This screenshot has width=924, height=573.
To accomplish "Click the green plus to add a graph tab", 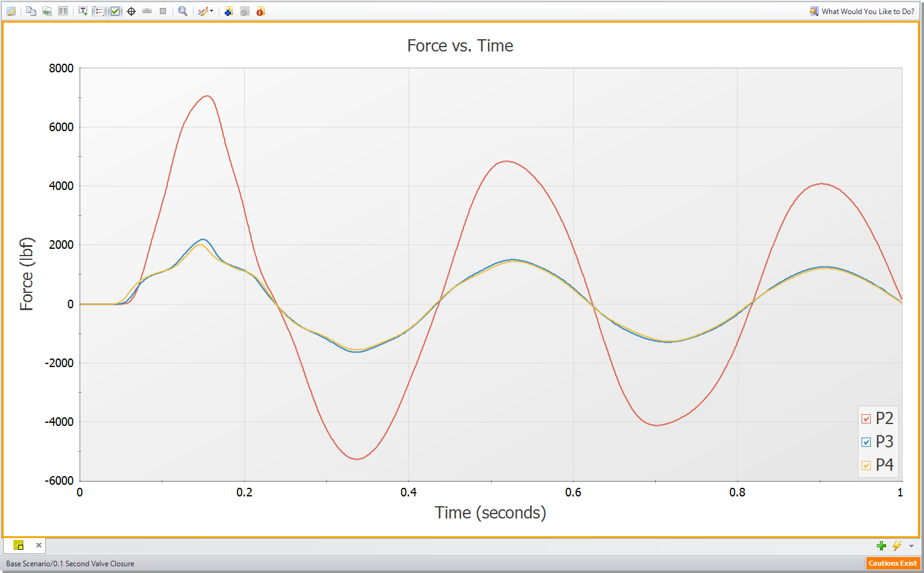I will [x=881, y=545].
